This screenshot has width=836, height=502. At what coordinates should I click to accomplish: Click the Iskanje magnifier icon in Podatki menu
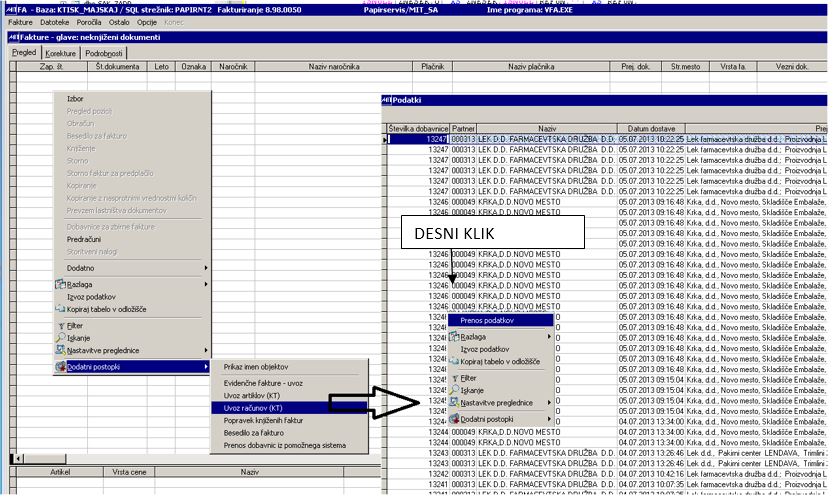coord(454,390)
